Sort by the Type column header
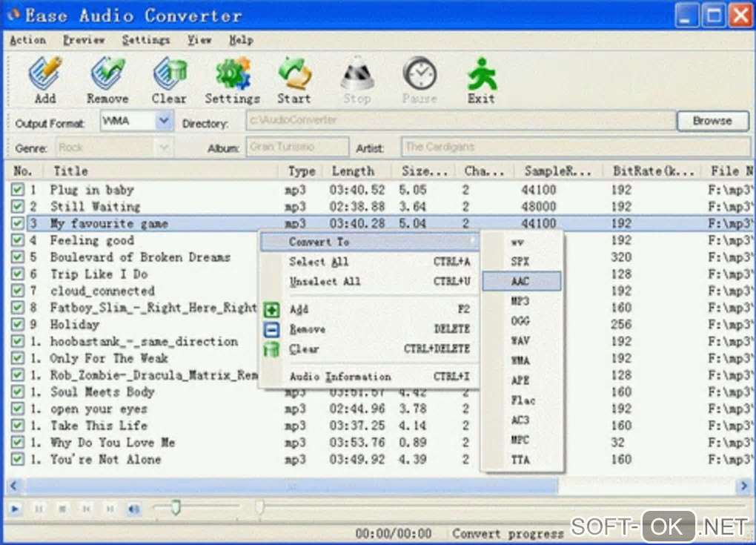Screen dimensions: 756x545 (x=301, y=171)
